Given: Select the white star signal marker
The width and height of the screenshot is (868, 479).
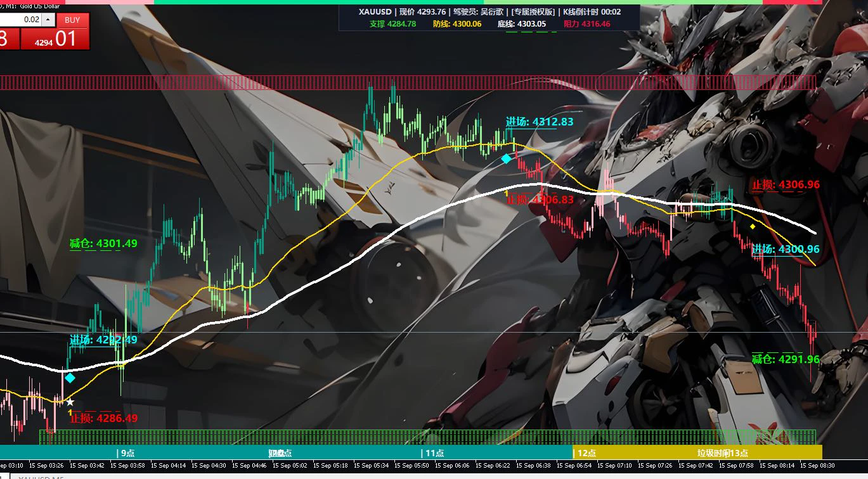Looking at the screenshot, I should click(x=70, y=402).
